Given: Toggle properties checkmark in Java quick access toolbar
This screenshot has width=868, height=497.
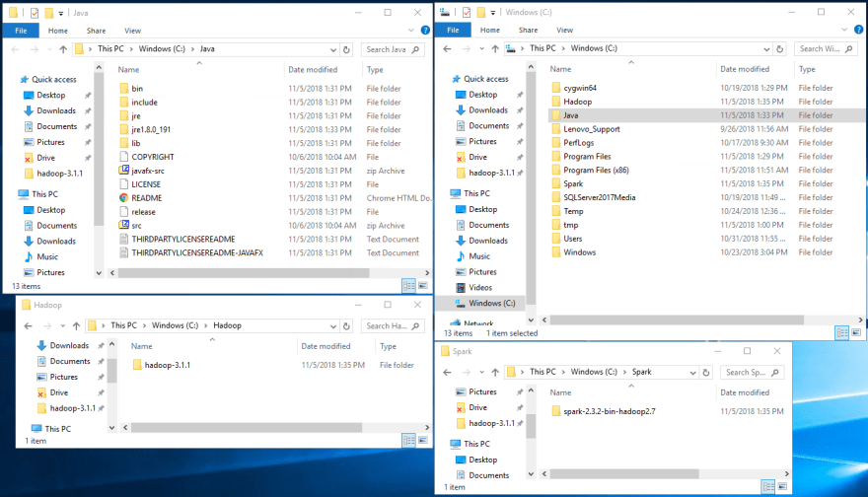Looking at the screenshot, I should click(x=35, y=13).
